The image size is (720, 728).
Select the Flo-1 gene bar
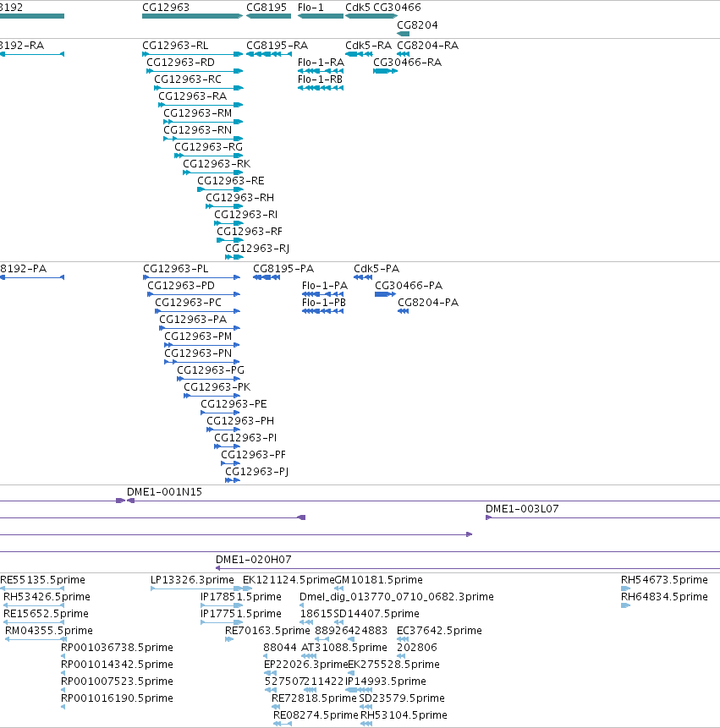(321, 16)
